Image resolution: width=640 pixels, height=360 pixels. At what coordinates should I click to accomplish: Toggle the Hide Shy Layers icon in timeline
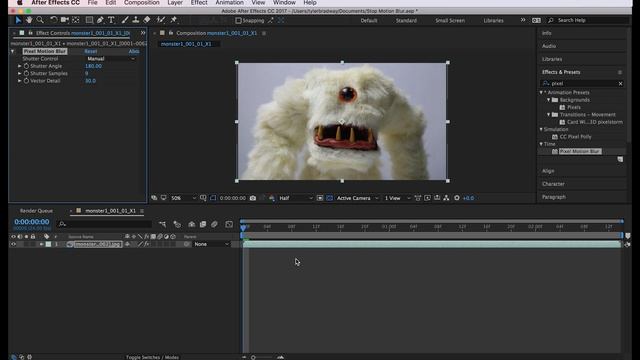(191, 224)
